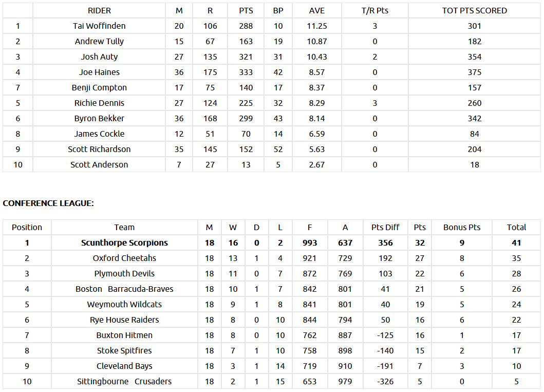Screen dimensions: 544x392
Task: Click the AVE column header
Action: point(317,10)
